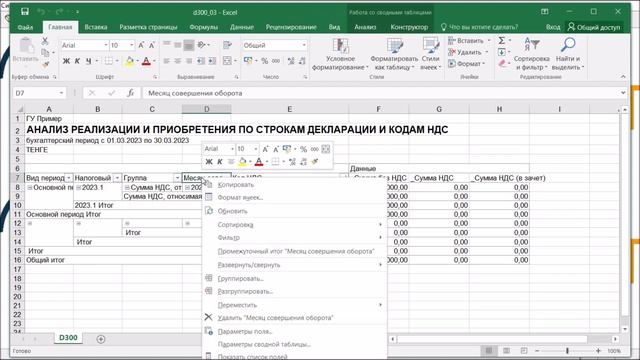
Task: Toggle italic (К) in ribbon font group
Action: click(x=77, y=61)
